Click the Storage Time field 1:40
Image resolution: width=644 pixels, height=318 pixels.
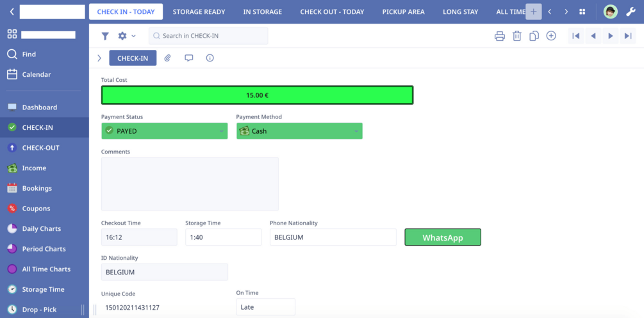pyautogui.click(x=224, y=237)
